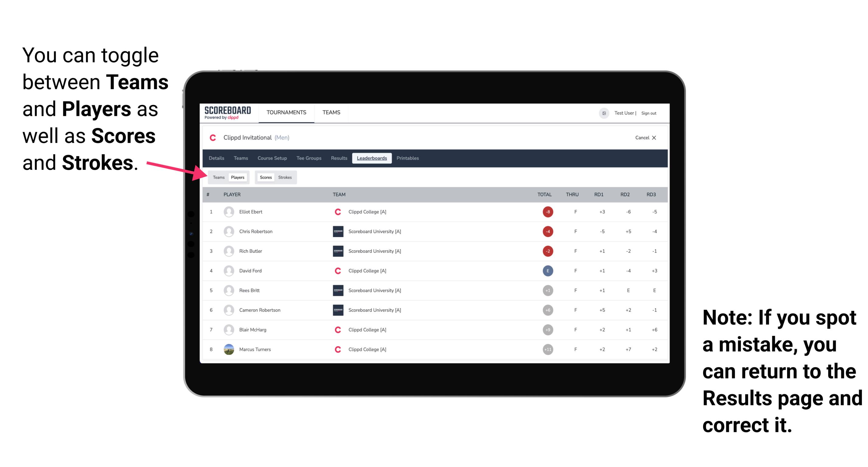This screenshot has width=868, height=467.
Task: Toggle to Teams leaderboard view
Action: point(218,177)
